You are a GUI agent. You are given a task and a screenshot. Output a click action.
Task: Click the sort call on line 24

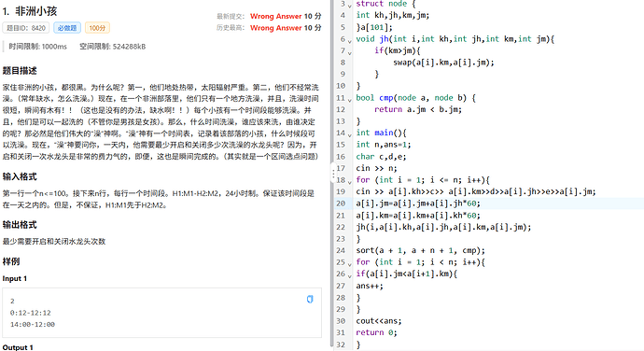pyautogui.click(x=421, y=250)
